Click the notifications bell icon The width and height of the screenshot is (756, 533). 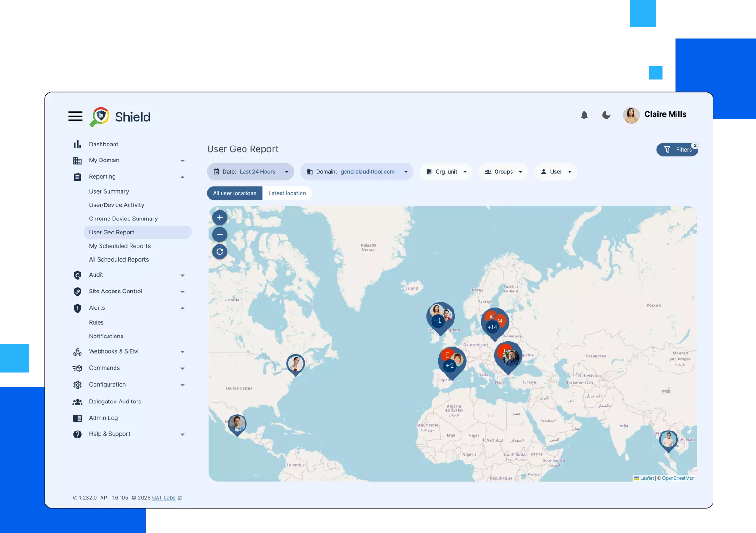(x=584, y=115)
